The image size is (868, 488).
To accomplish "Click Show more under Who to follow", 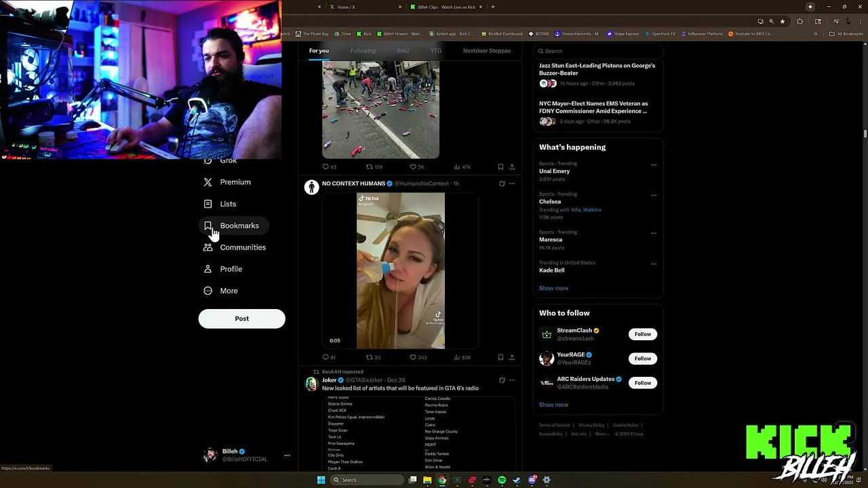I will point(553,405).
